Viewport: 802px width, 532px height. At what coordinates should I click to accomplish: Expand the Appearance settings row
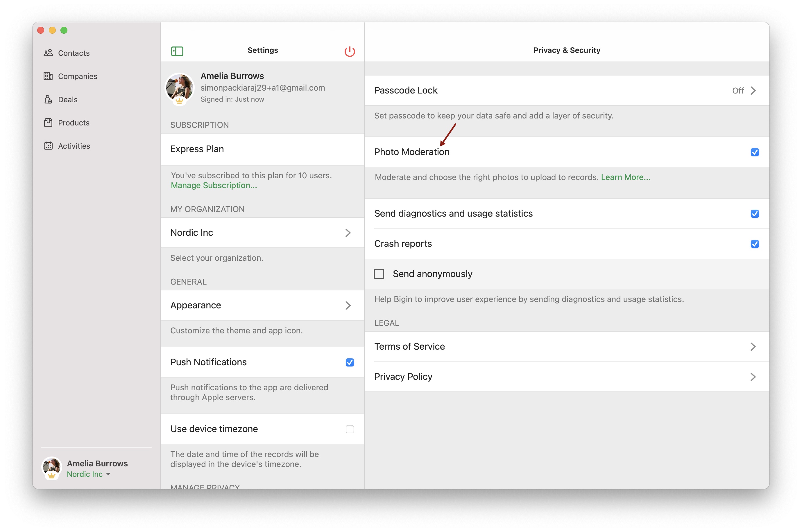348,305
